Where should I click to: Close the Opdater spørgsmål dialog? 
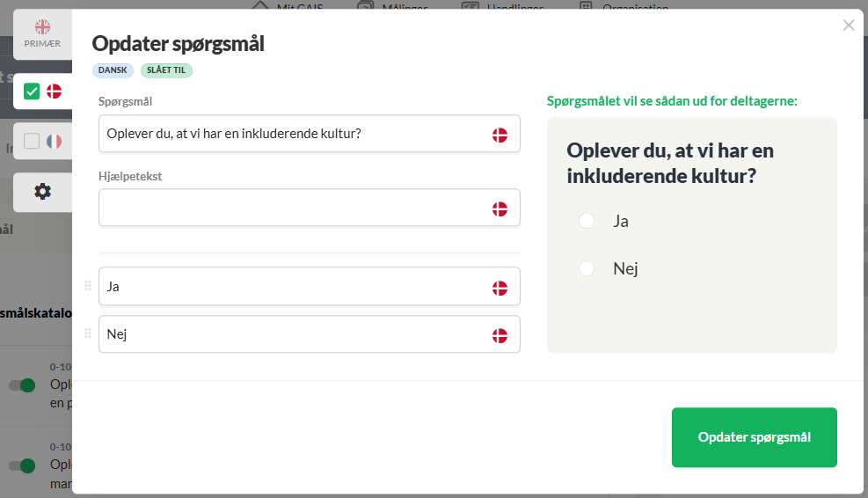pos(848,25)
